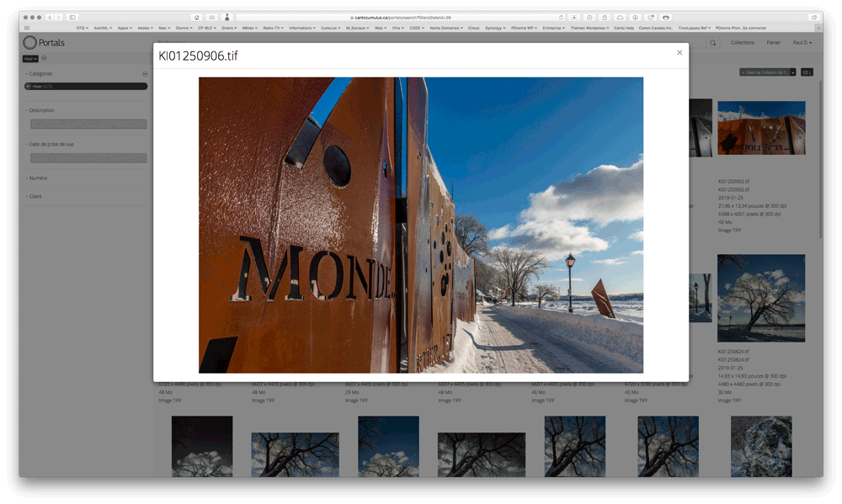Image resolution: width=842 pixels, height=504 pixels.
Task: Open the Adobe bookmarks folder
Action: pyautogui.click(x=145, y=28)
